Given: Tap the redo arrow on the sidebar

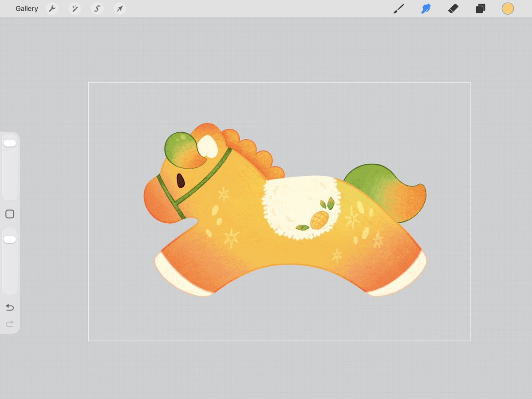Looking at the screenshot, I should click(x=9, y=324).
